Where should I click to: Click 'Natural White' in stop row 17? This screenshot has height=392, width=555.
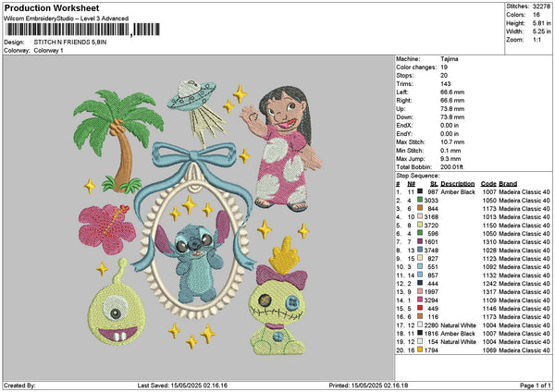click(459, 325)
